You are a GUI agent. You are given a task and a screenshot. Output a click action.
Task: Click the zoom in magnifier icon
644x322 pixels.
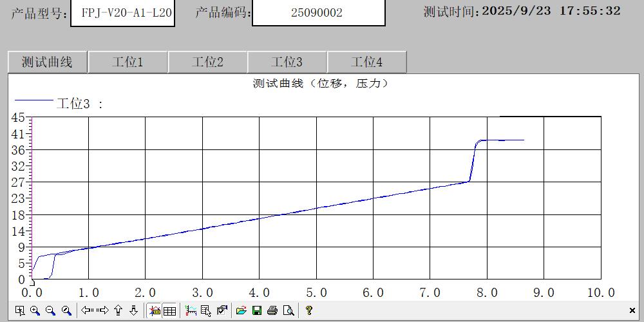(35, 310)
